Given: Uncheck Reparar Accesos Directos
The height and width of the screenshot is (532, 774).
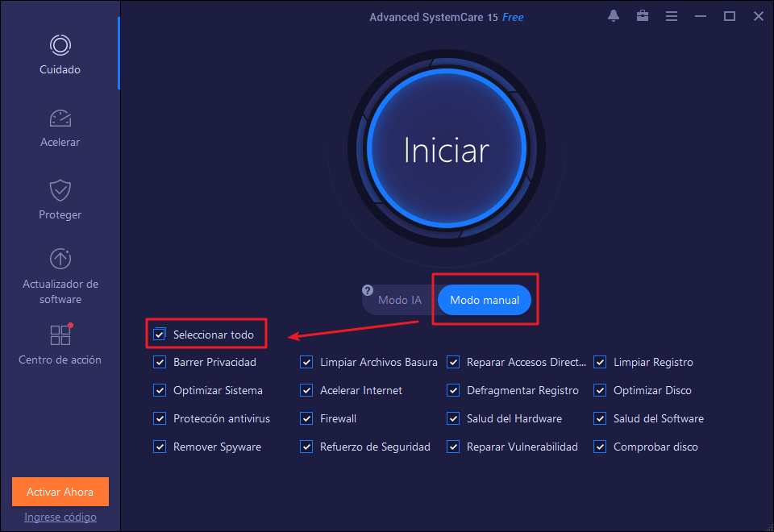Looking at the screenshot, I should pyautogui.click(x=453, y=362).
